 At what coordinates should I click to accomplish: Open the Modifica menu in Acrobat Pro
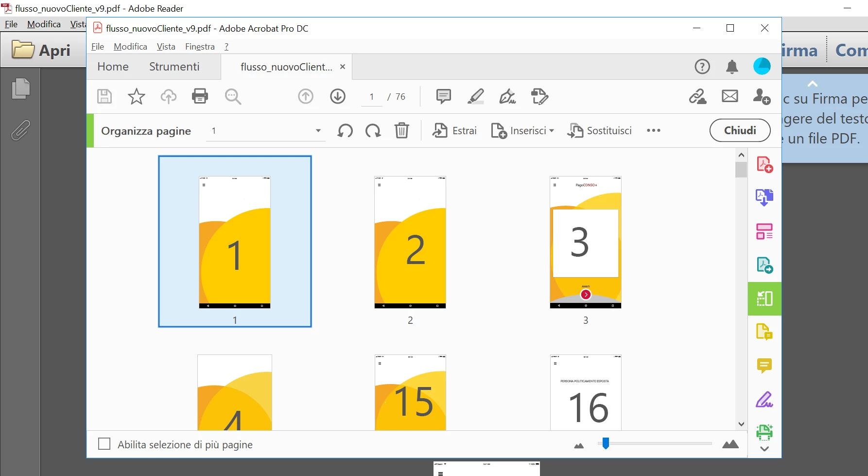click(130, 47)
